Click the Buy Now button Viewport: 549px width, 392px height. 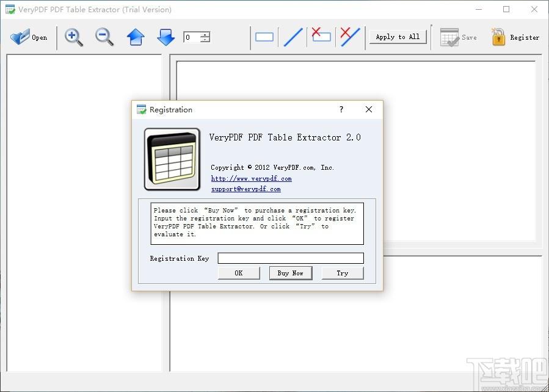[291, 273]
